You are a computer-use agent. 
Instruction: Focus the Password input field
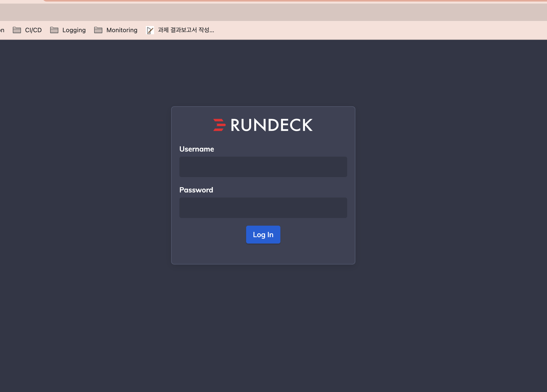click(x=263, y=208)
